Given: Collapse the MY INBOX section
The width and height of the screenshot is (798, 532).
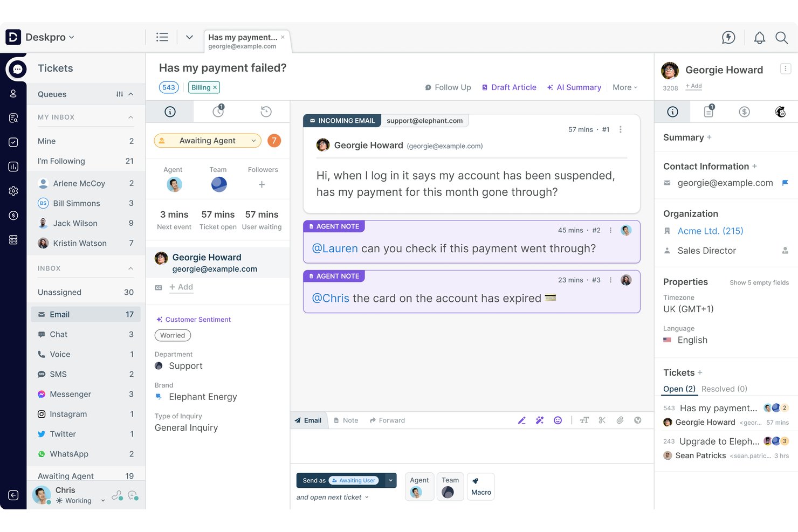Looking at the screenshot, I should pos(130,117).
